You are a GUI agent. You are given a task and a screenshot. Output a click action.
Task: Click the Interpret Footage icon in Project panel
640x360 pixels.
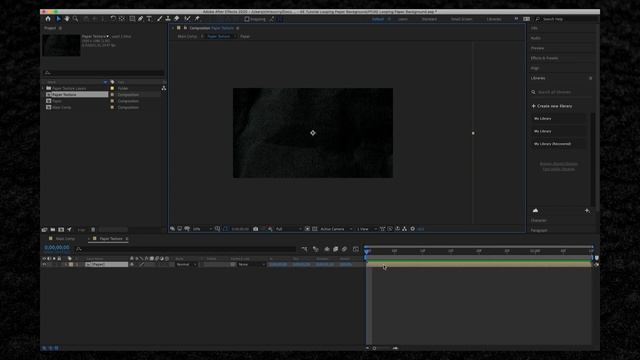(x=45, y=230)
